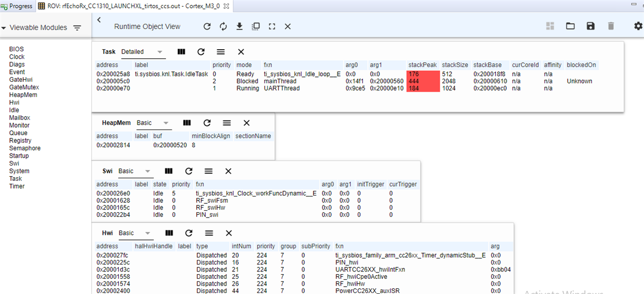This screenshot has width=644, height=294.
Task: Refresh the Hwi panel
Action: [189, 233]
